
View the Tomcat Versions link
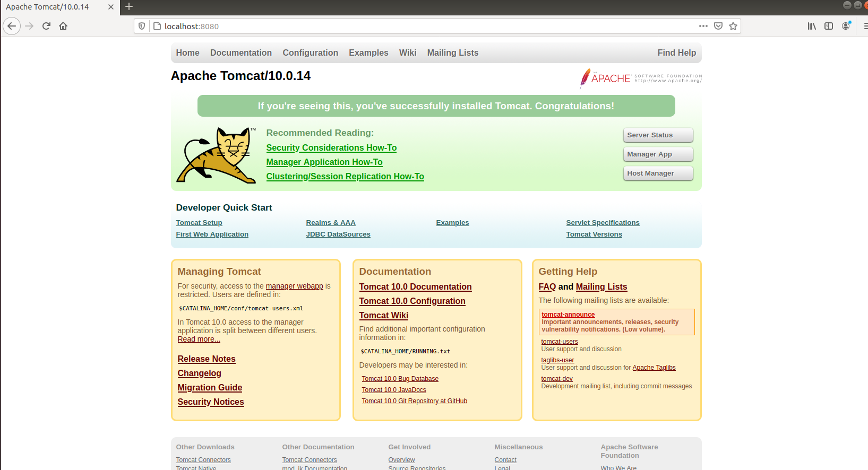tap(594, 234)
